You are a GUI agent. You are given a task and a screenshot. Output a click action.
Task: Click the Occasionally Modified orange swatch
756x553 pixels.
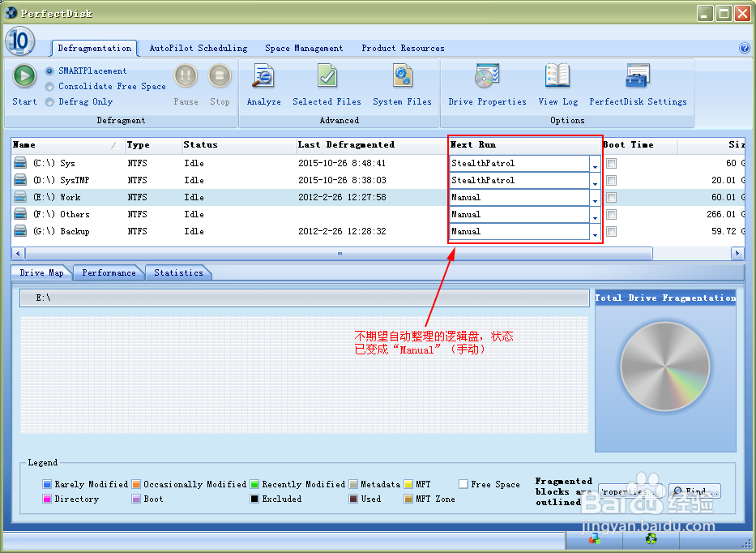point(136,484)
